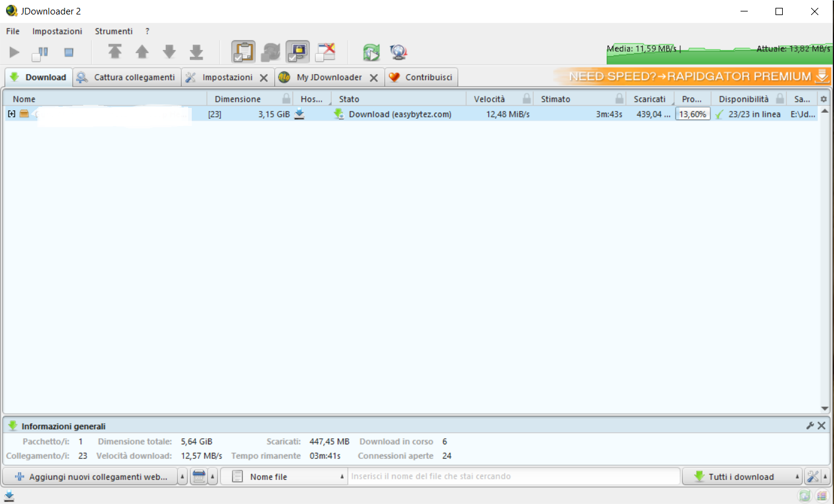Toggle the lock on the Dimensione column
The width and height of the screenshot is (834, 504).
tap(286, 99)
